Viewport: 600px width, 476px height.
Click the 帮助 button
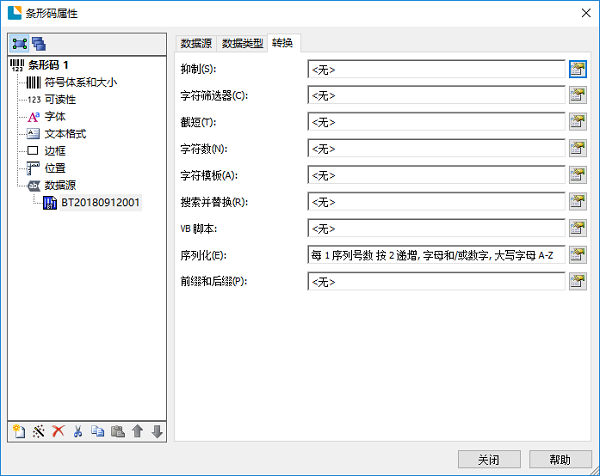click(x=560, y=459)
